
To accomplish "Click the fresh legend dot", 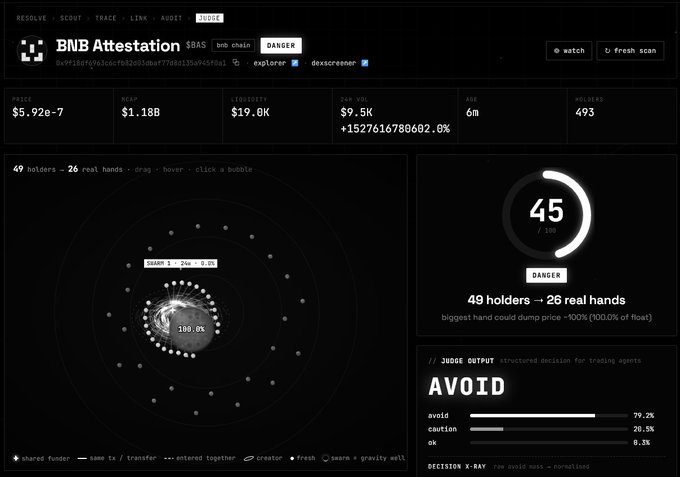I will point(292,458).
